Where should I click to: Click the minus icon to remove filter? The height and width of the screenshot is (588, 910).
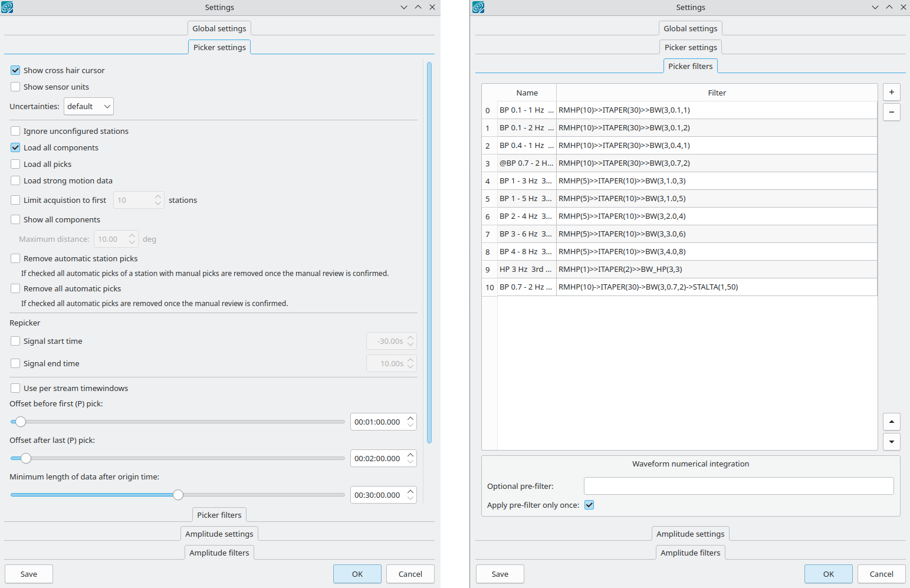pos(891,112)
